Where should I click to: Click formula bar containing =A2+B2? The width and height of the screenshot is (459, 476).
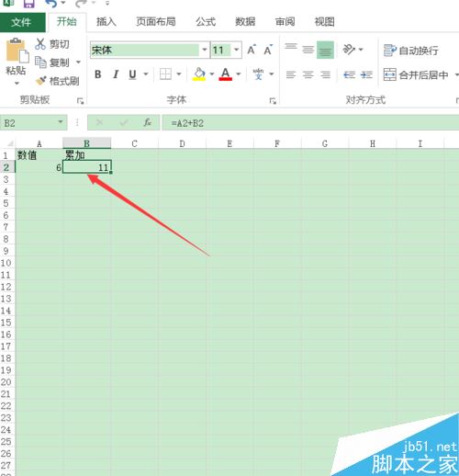(x=310, y=123)
